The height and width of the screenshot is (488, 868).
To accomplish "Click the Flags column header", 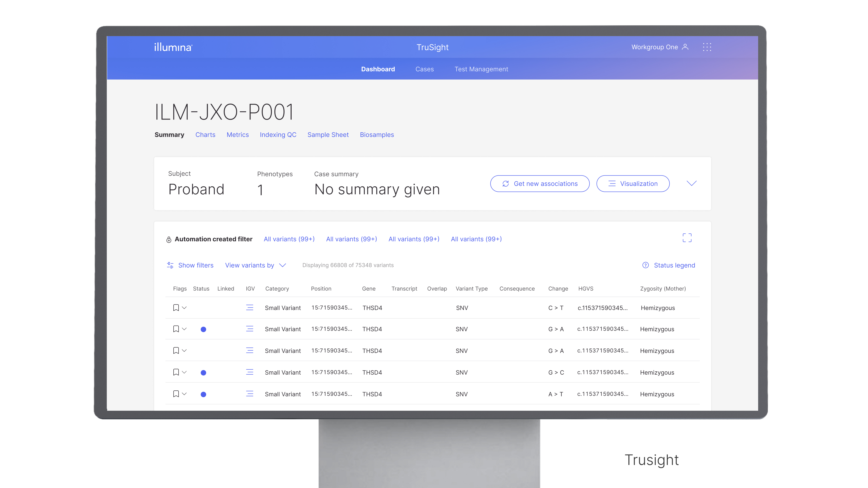I will (180, 289).
